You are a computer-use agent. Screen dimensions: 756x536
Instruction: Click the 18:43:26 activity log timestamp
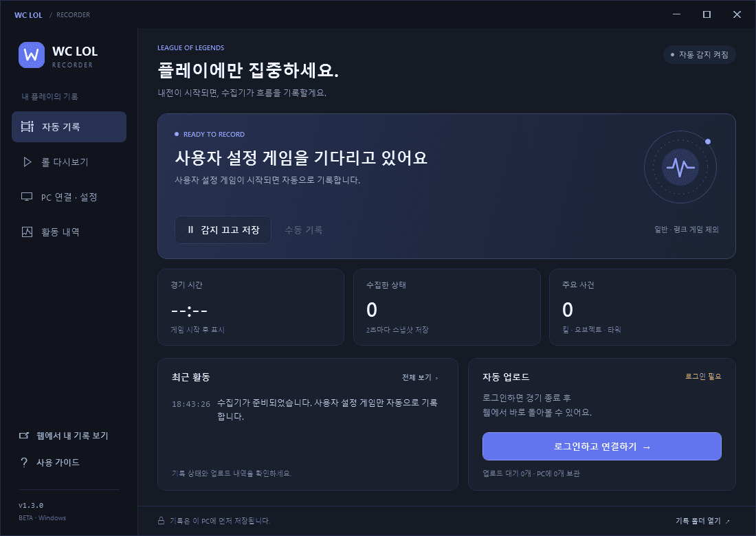coord(191,404)
